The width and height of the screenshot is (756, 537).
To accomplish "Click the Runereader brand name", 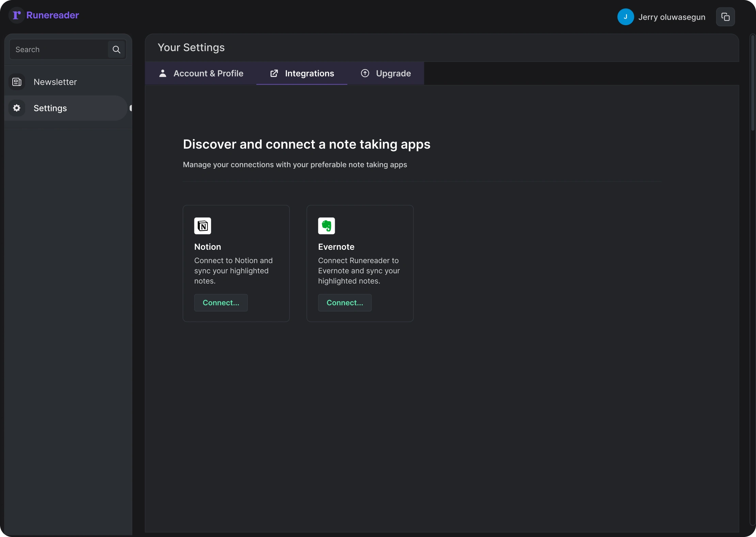I will click(53, 15).
